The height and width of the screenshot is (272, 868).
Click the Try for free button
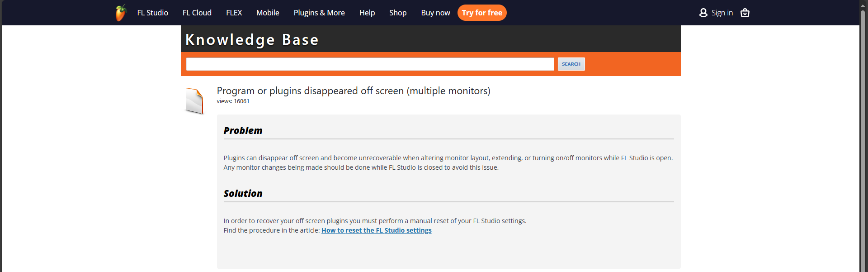[x=482, y=13]
